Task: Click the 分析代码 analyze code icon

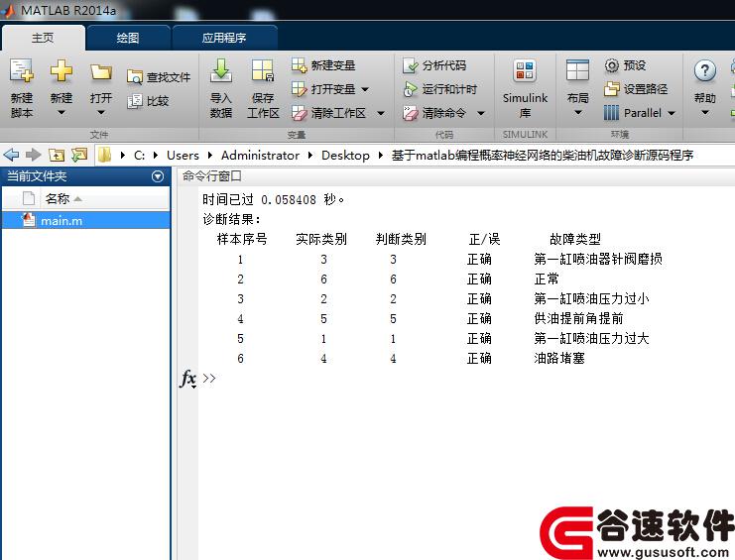Action: [411, 65]
